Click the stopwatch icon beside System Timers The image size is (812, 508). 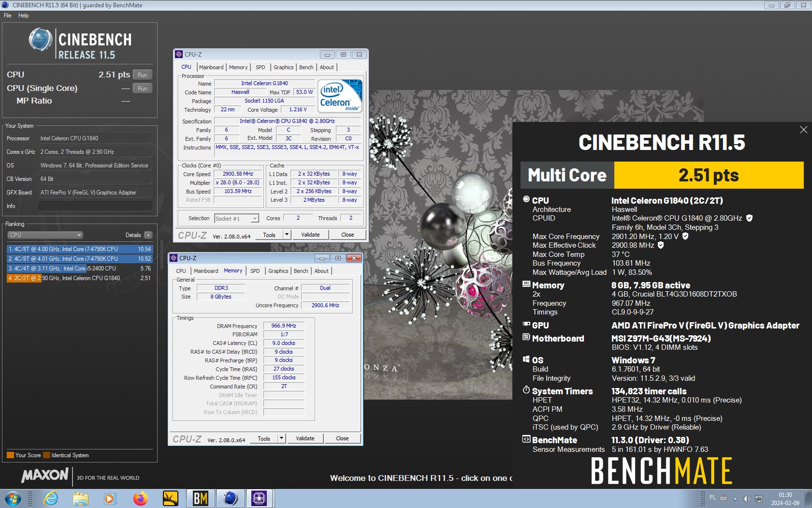pyautogui.click(x=526, y=390)
